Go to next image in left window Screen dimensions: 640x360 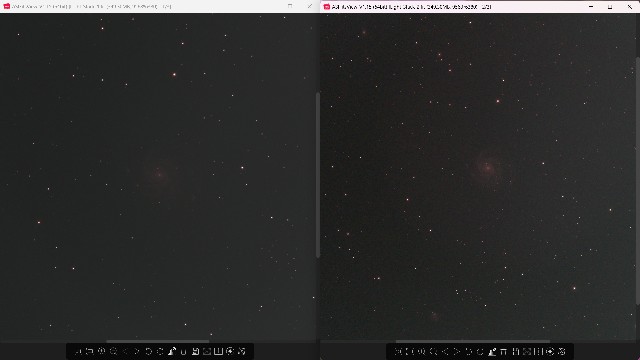tap(136, 351)
